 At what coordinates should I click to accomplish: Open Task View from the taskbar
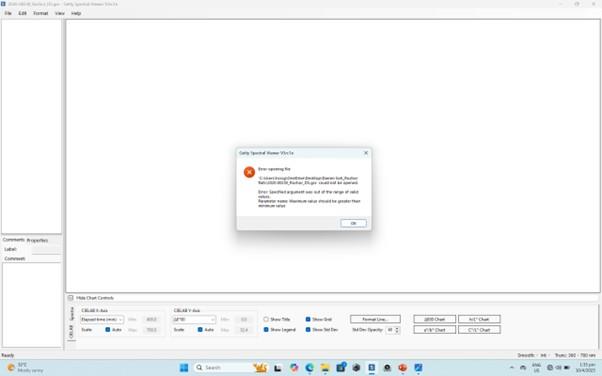[x=278, y=368]
